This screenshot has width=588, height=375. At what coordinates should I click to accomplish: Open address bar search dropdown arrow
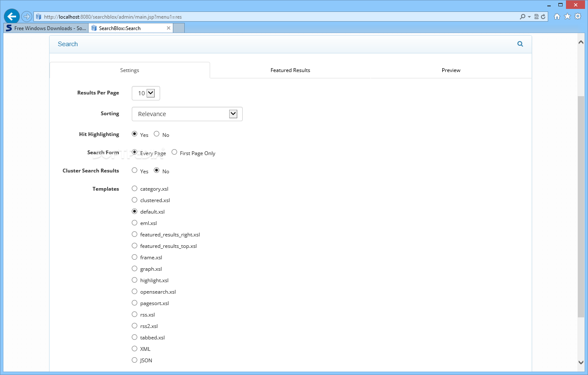click(529, 17)
